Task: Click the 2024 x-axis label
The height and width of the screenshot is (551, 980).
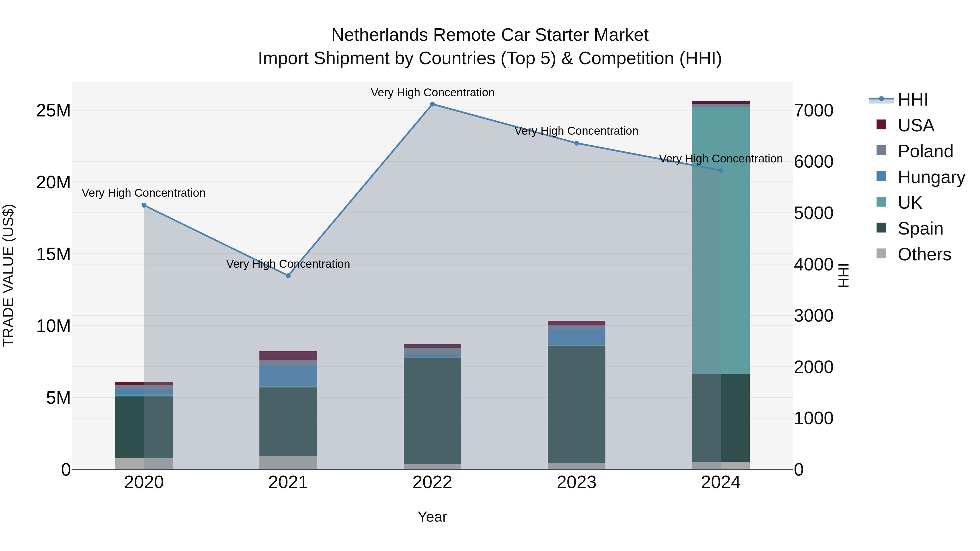Action: [x=721, y=482]
